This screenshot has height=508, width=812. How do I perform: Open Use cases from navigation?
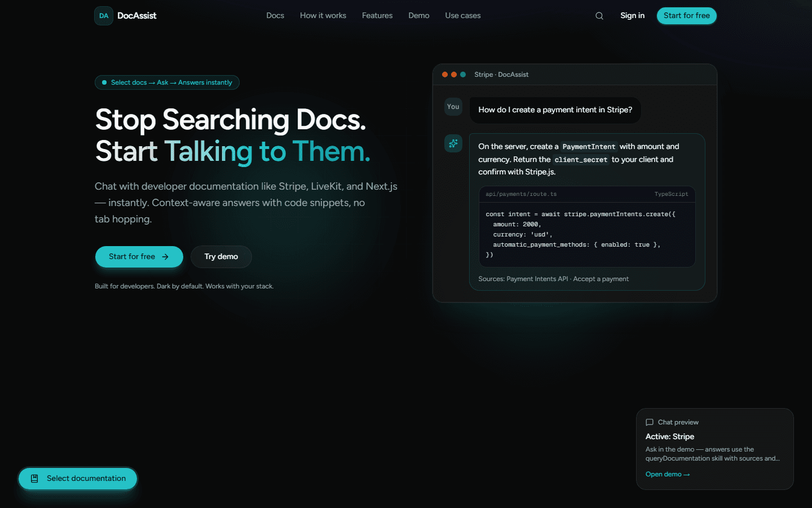click(x=463, y=16)
